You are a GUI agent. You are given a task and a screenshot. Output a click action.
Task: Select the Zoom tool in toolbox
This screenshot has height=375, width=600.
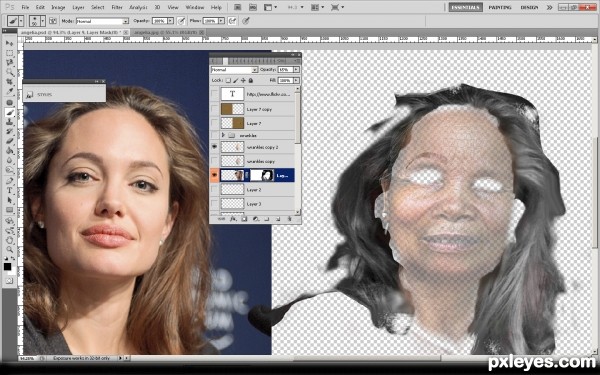pyautogui.click(x=9, y=250)
